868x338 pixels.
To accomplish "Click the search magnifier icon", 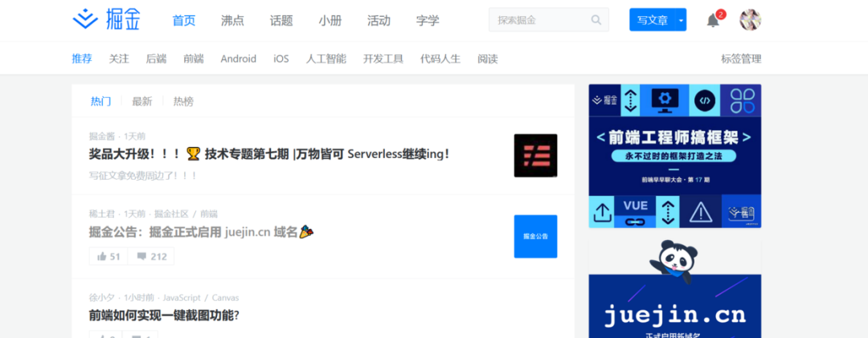I will pyautogui.click(x=596, y=20).
